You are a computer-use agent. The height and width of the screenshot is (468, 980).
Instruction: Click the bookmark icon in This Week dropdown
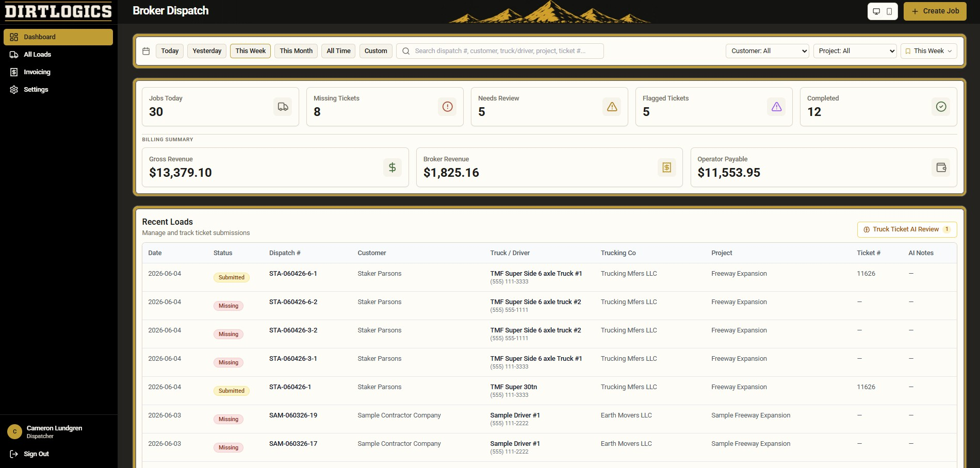click(908, 51)
